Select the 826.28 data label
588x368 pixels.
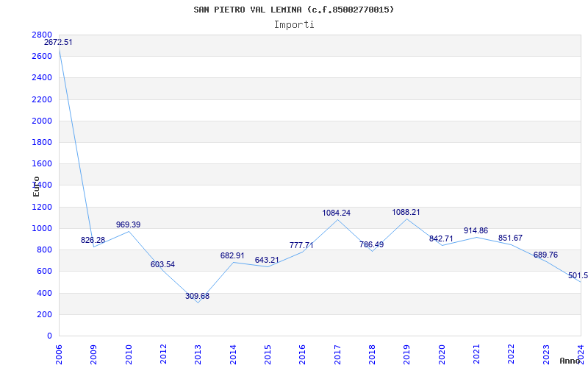93,241
